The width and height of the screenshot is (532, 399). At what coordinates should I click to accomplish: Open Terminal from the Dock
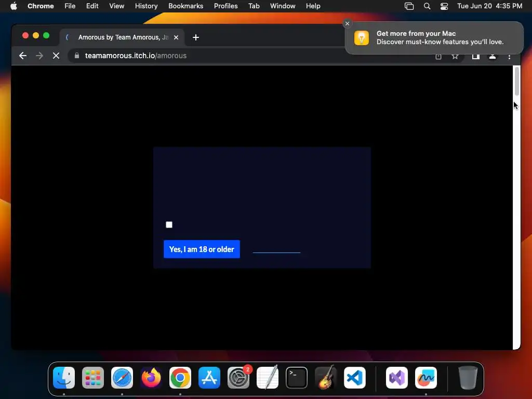point(297,378)
